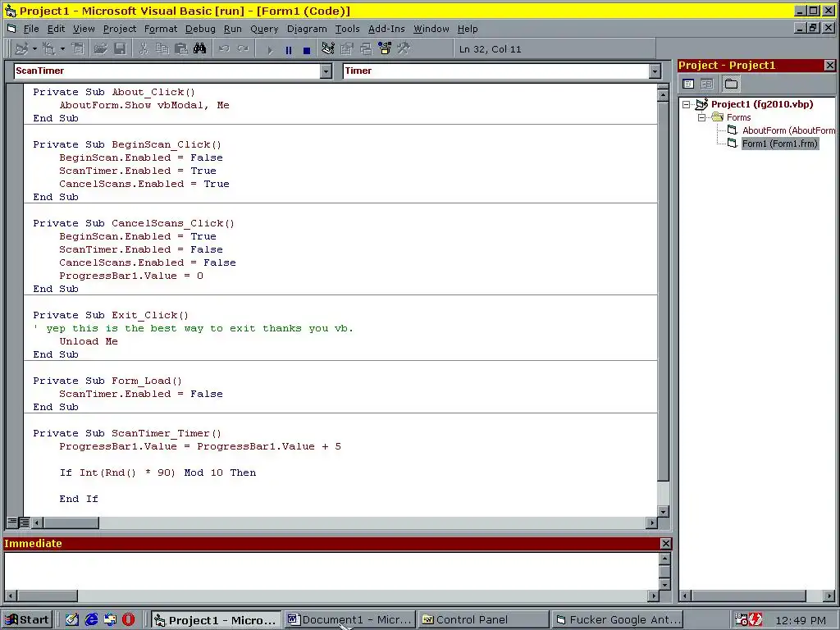840x630 pixels.
Task: Select Form1 (Form1.frm) in project tree
Action: coord(780,144)
